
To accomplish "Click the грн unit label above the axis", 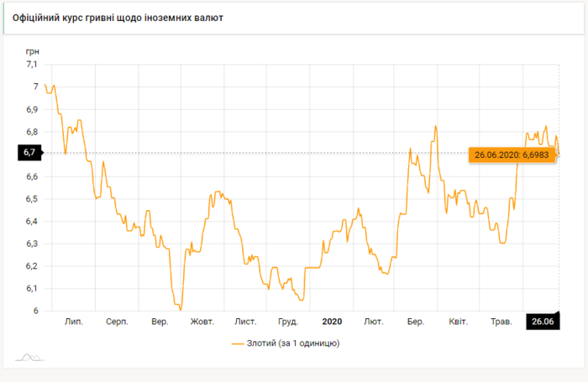I will [x=32, y=50].
